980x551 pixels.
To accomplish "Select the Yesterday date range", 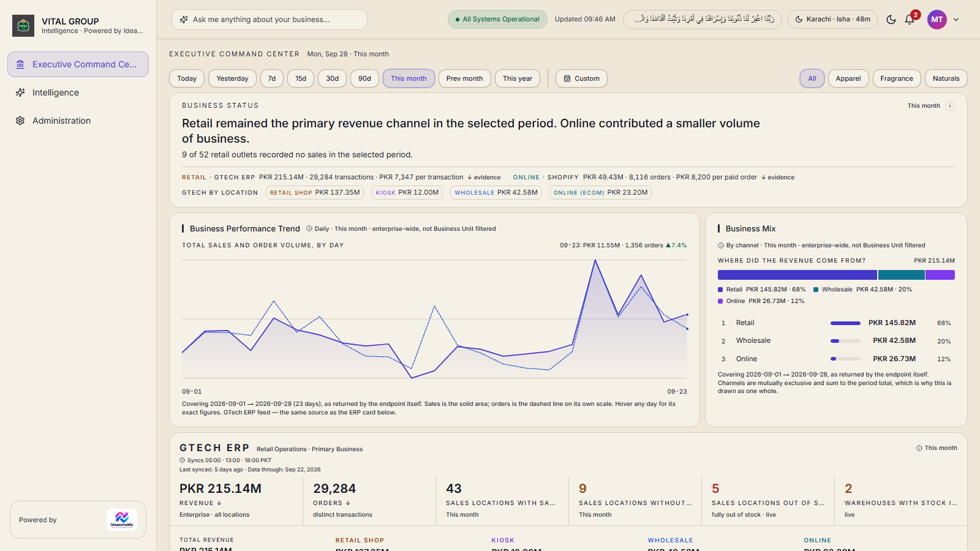I will coord(232,78).
